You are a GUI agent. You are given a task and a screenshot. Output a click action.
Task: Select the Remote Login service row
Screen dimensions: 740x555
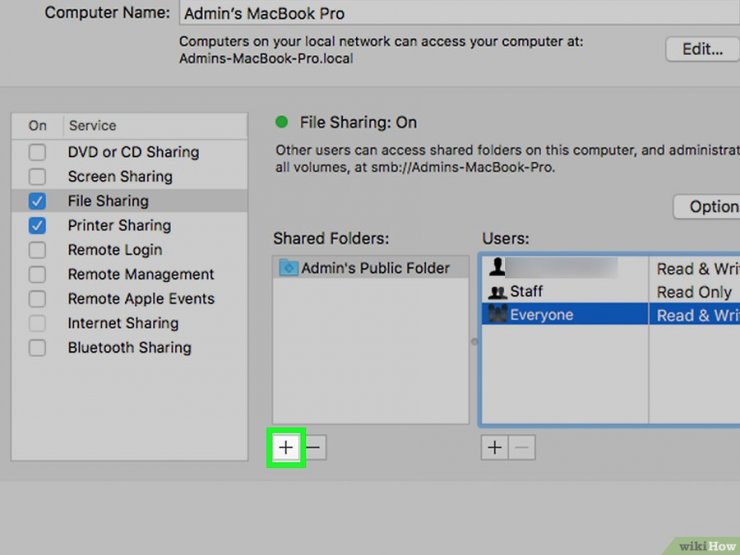[x=129, y=250]
